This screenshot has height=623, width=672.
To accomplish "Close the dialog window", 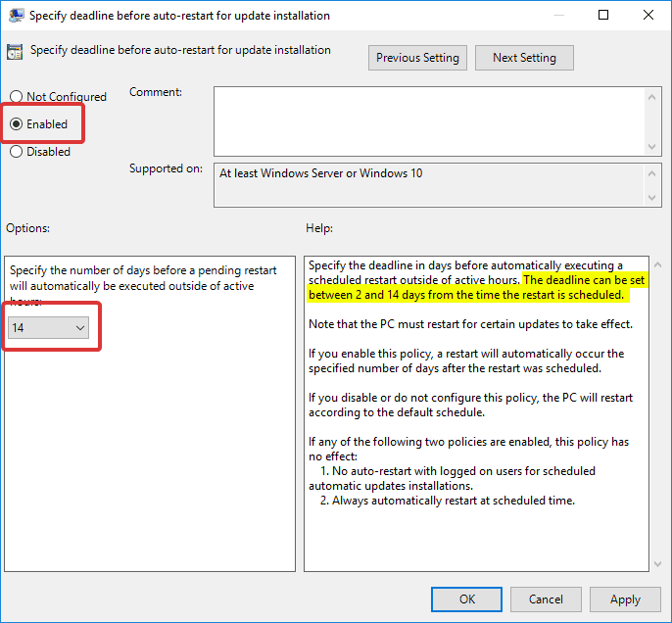I will click(x=648, y=15).
